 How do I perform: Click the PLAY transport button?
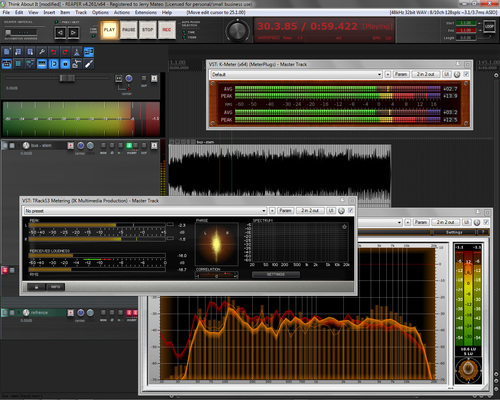point(109,30)
